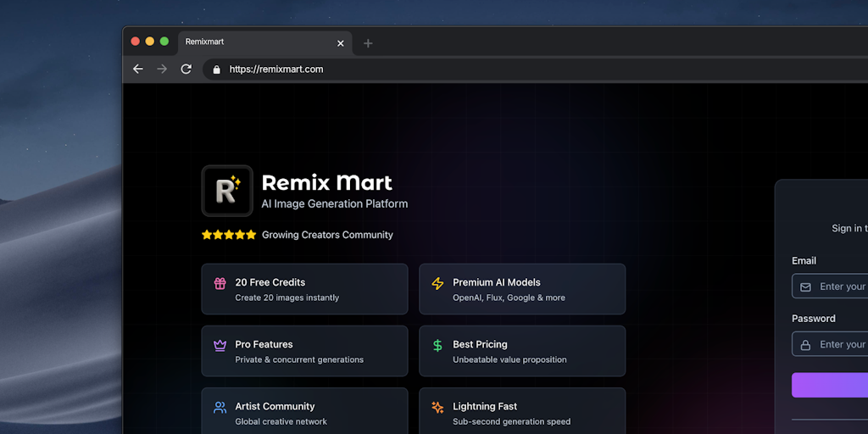Click the lock icon in Password field
The height and width of the screenshot is (434, 868).
pos(805,345)
